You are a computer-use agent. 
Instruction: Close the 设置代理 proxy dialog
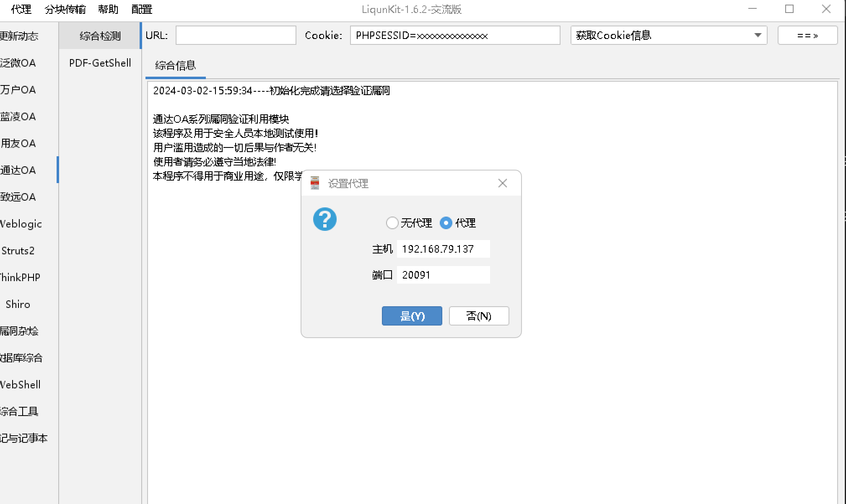point(502,183)
